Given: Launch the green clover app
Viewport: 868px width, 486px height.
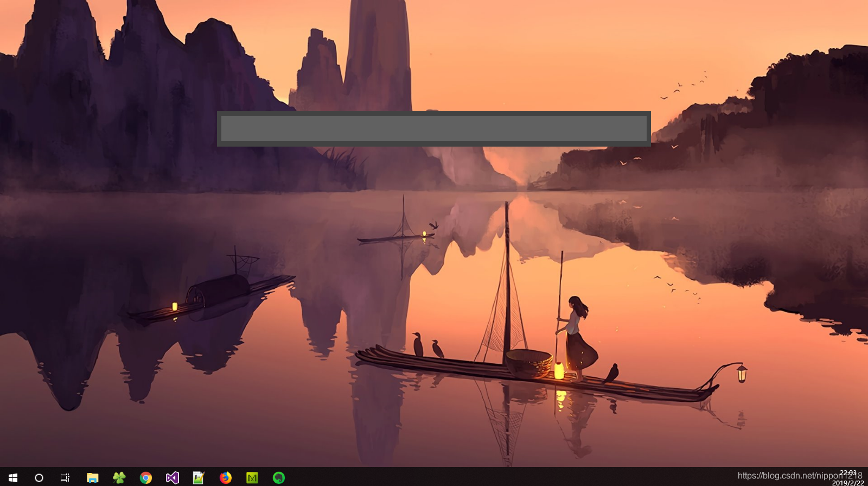Looking at the screenshot, I should click(119, 477).
